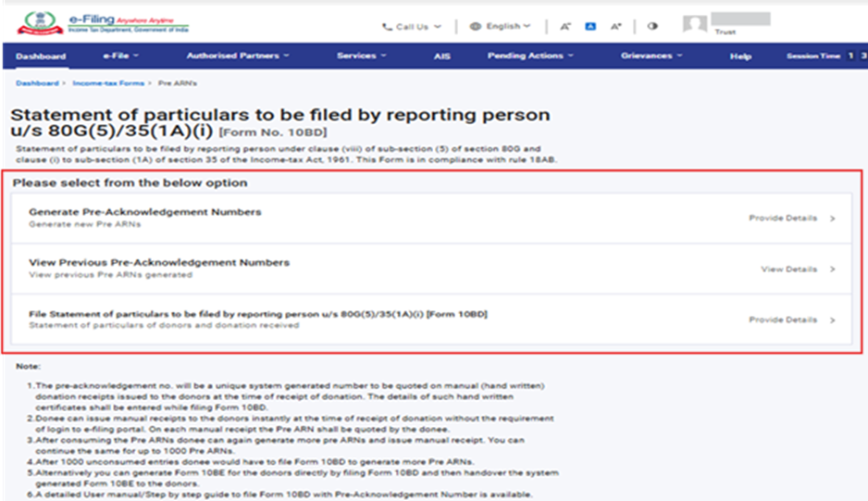868x501 pixels.
Task: Decrease font size with the A- icon
Action: click(564, 26)
